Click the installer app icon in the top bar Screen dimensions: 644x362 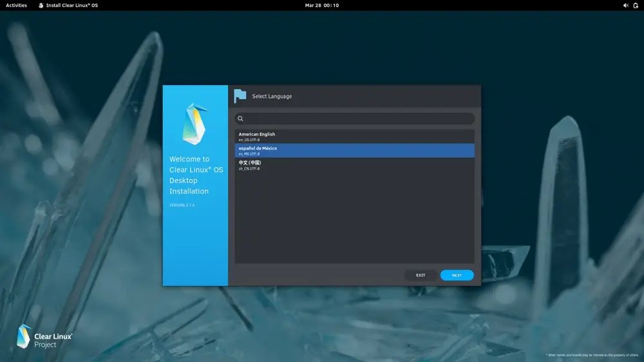coord(41,5)
